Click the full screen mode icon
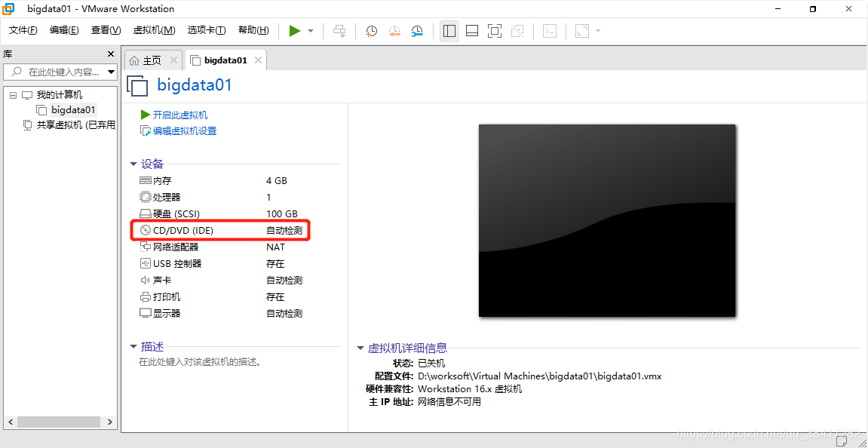The height and width of the screenshot is (448, 868). [495, 31]
